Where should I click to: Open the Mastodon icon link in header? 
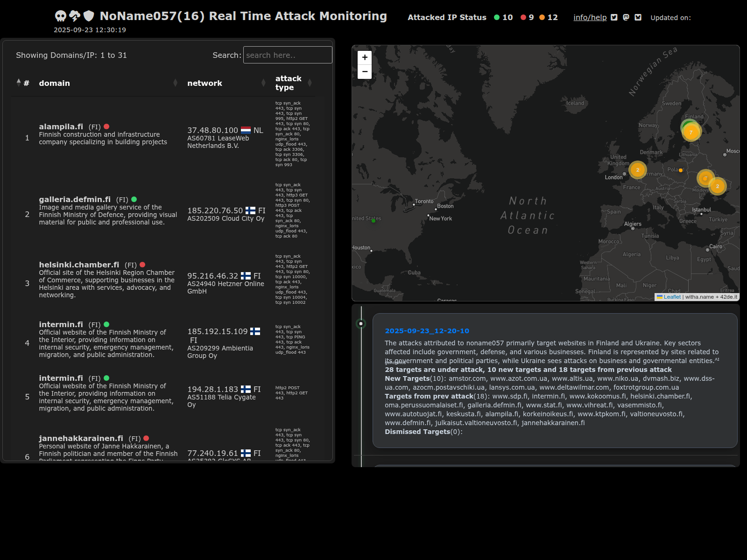(626, 17)
